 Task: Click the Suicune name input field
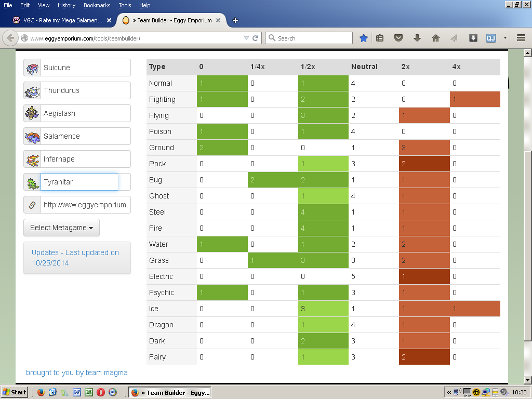pos(86,68)
